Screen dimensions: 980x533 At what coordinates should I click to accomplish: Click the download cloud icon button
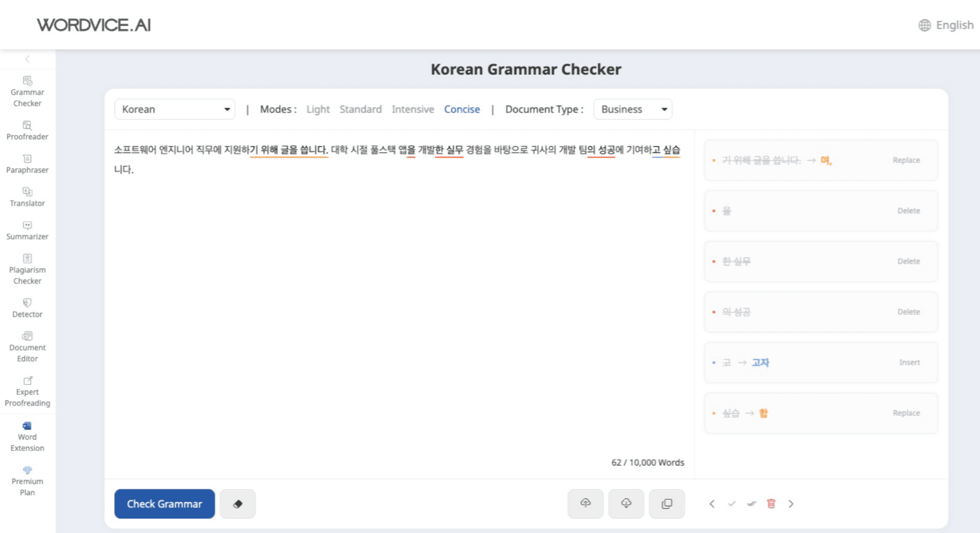[x=626, y=503]
